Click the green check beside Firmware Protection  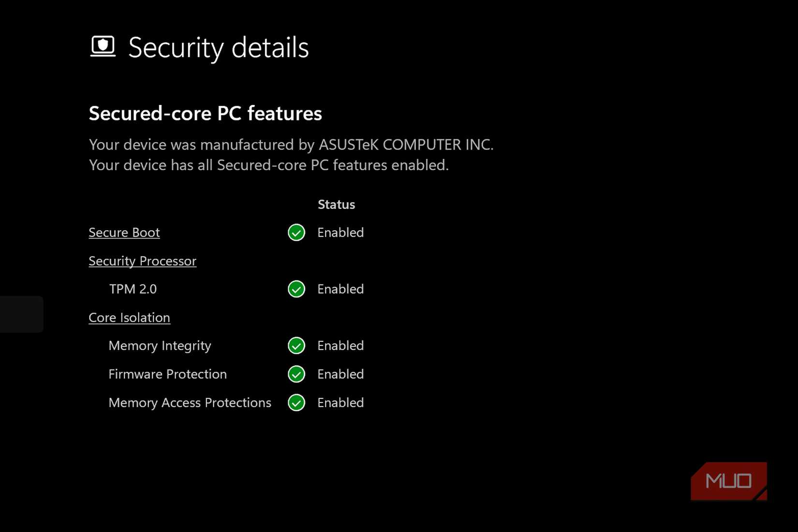coord(296,374)
